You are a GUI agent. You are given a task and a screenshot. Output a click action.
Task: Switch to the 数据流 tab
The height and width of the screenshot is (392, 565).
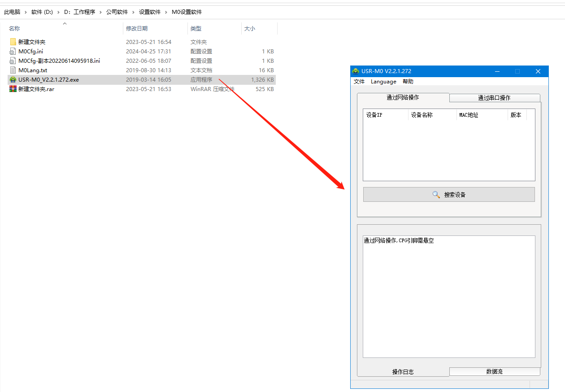pyautogui.click(x=494, y=371)
